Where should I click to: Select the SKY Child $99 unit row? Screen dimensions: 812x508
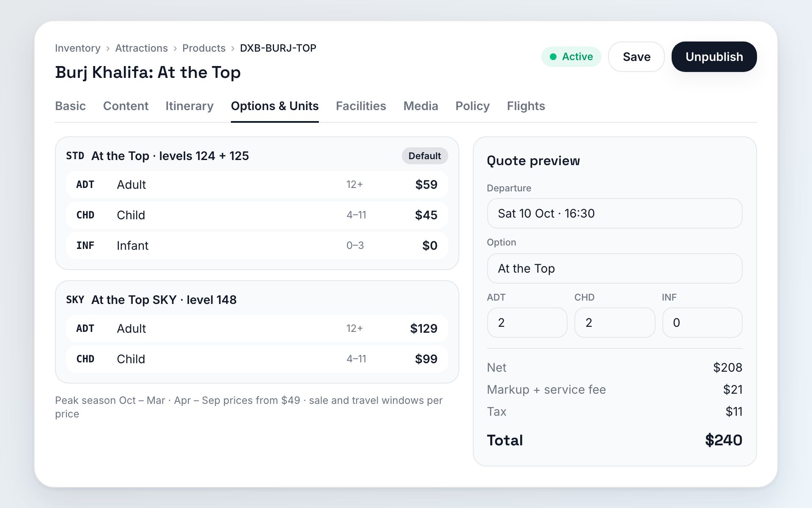pos(257,359)
